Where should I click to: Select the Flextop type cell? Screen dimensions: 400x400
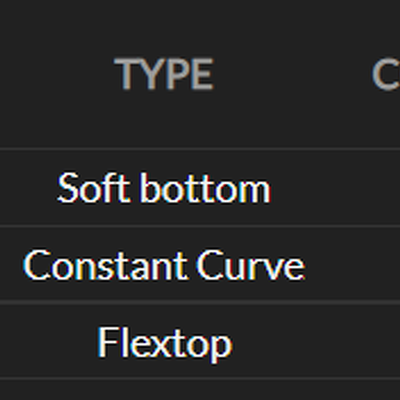pyautogui.click(x=164, y=342)
